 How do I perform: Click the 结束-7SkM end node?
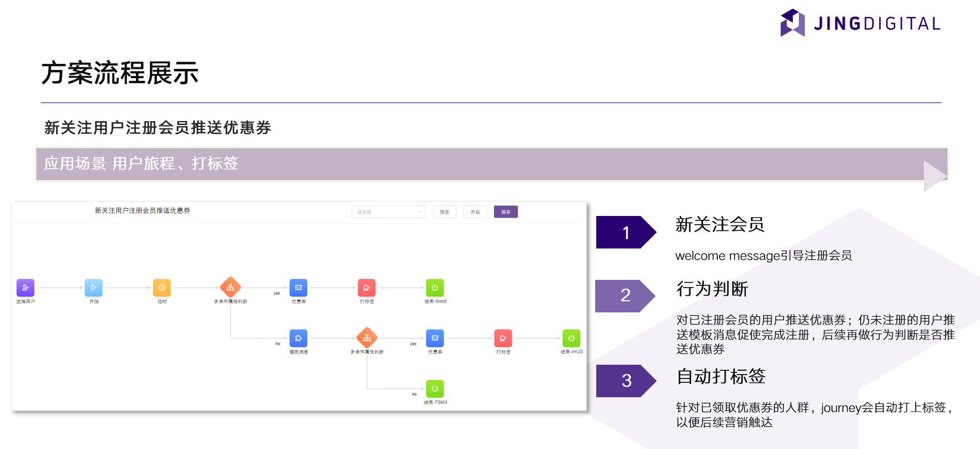coord(435,388)
